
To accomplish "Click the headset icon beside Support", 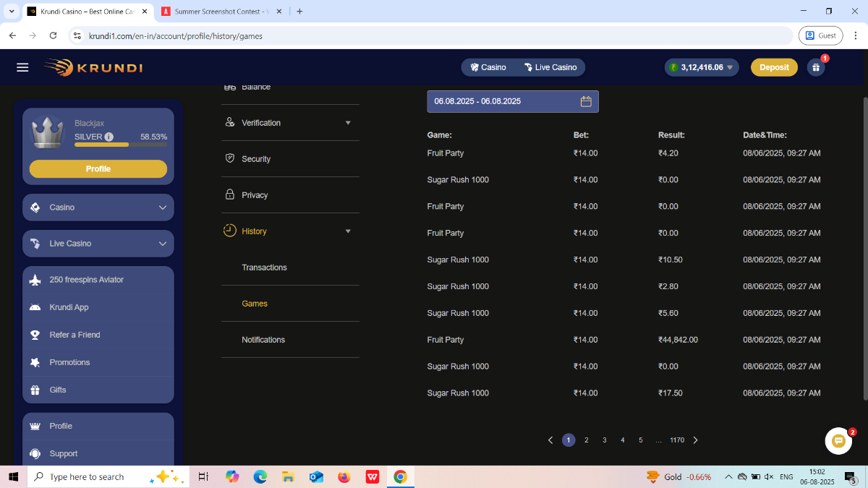I will pyautogui.click(x=35, y=453).
